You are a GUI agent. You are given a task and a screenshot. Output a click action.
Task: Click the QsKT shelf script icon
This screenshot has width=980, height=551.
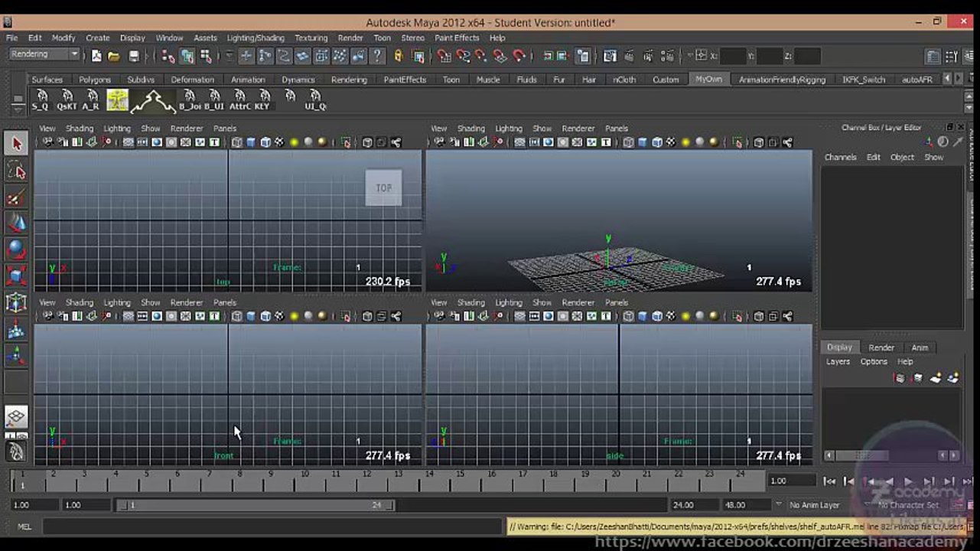67,100
